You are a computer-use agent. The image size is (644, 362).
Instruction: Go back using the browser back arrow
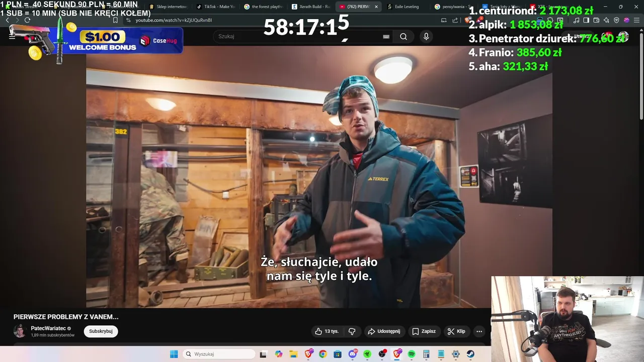click(7, 20)
